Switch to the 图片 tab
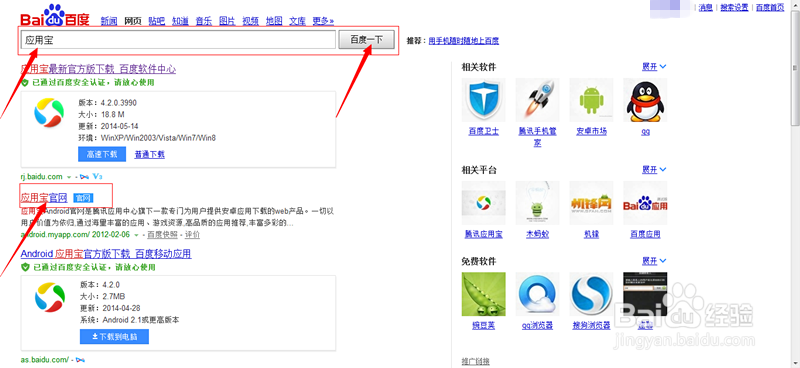 pos(227,21)
